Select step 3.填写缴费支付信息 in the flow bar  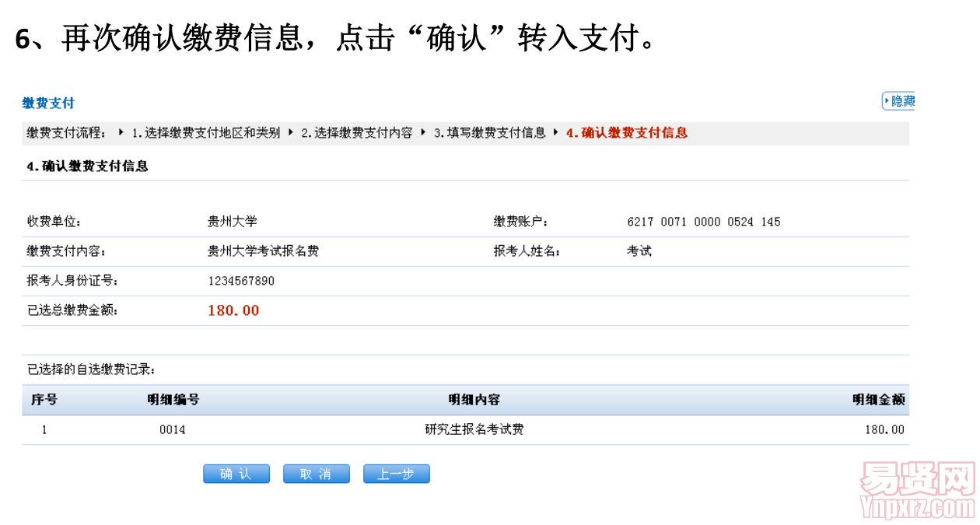490,132
